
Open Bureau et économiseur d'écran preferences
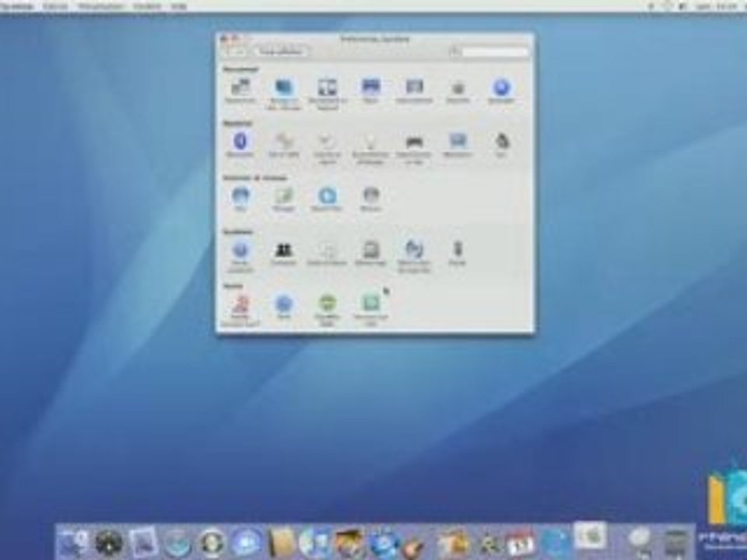[x=283, y=93]
